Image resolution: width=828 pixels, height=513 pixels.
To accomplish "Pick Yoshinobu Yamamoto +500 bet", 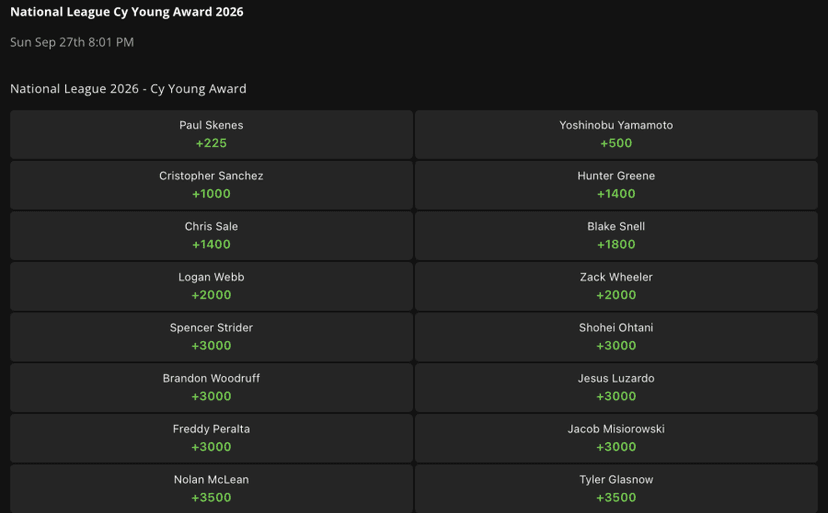I will pos(616,134).
